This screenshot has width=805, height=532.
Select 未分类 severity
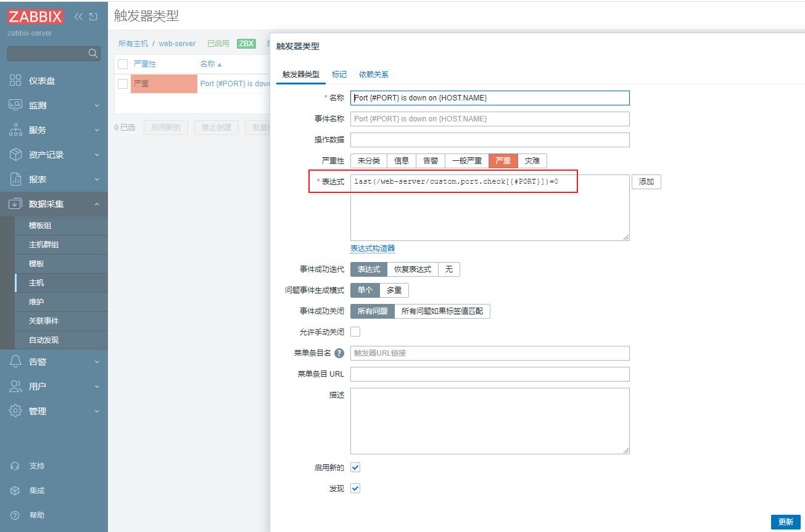[x=369, y=161]
